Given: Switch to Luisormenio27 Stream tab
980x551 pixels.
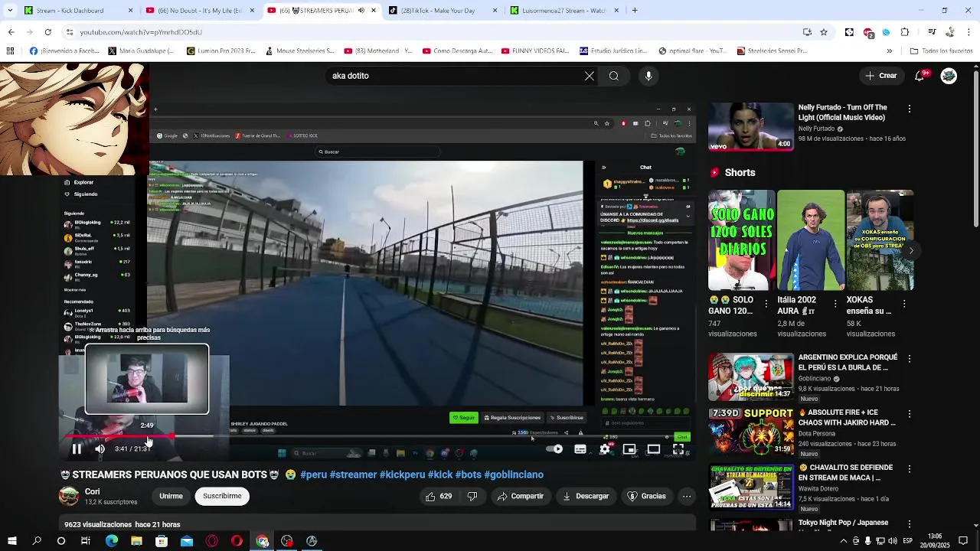Looking at the screenshot, I should coord(563,11).
